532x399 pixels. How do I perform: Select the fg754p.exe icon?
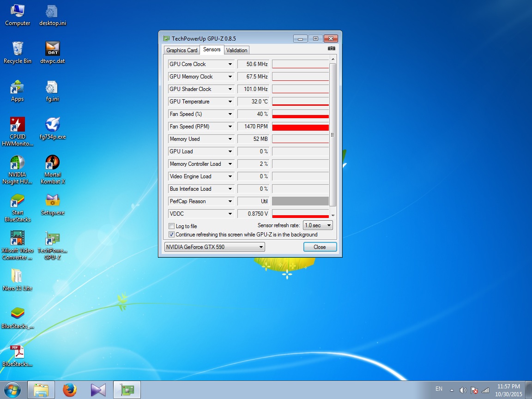pos(53,128)
